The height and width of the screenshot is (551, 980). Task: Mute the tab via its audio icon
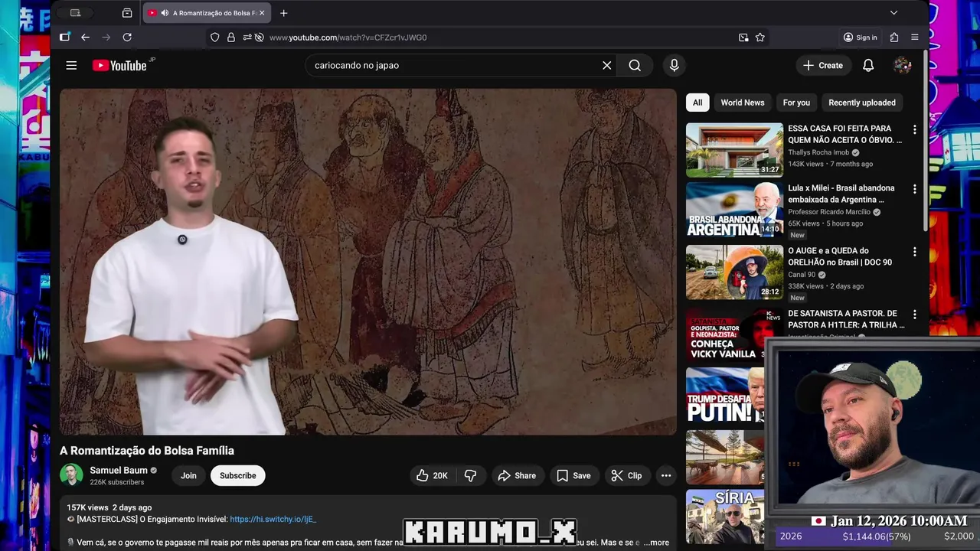point(165,13)
